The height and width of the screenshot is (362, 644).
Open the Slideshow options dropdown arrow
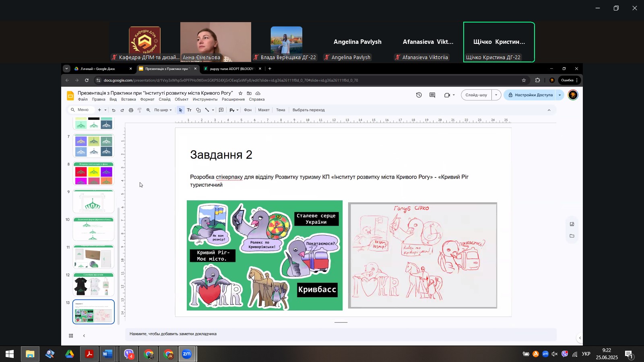(x=496, y=95)
